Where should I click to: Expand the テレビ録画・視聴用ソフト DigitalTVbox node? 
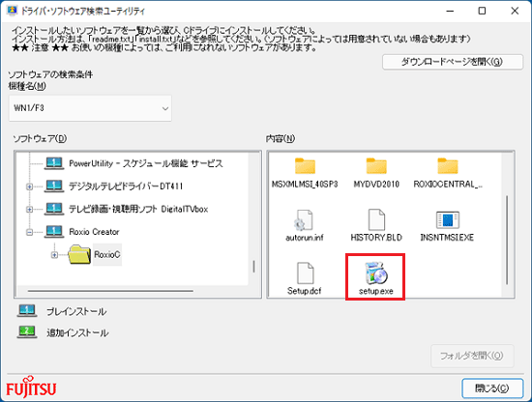click(30, 209)
